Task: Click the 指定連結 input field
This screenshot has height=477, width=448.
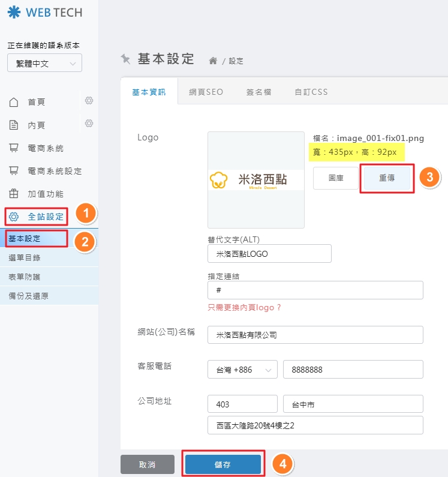Action: (315, 290)
